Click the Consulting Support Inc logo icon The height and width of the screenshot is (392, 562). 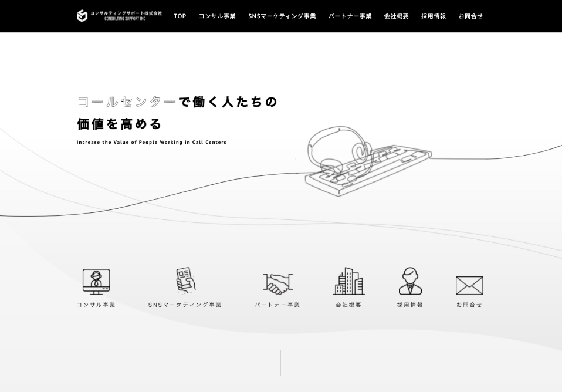click(x=82, y=16)
